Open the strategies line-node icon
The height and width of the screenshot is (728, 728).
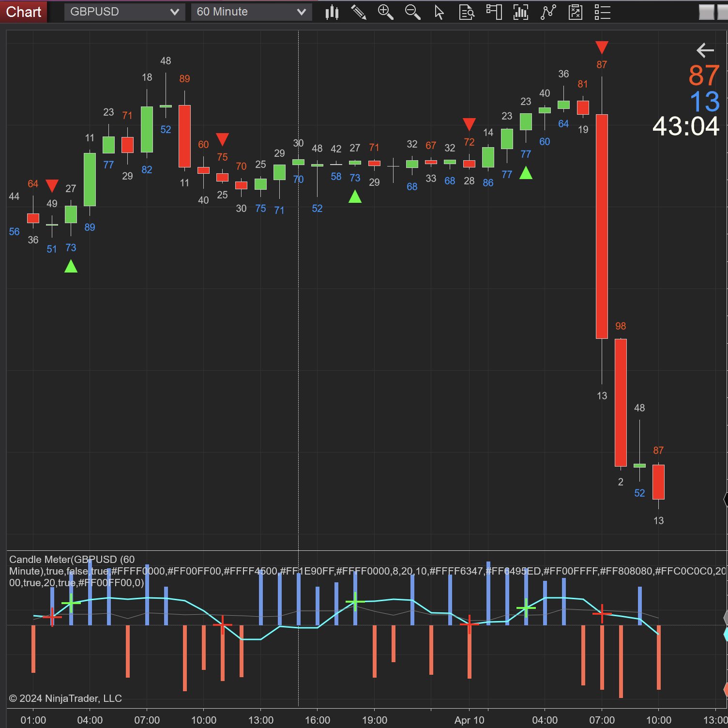(x=548, y=12)
